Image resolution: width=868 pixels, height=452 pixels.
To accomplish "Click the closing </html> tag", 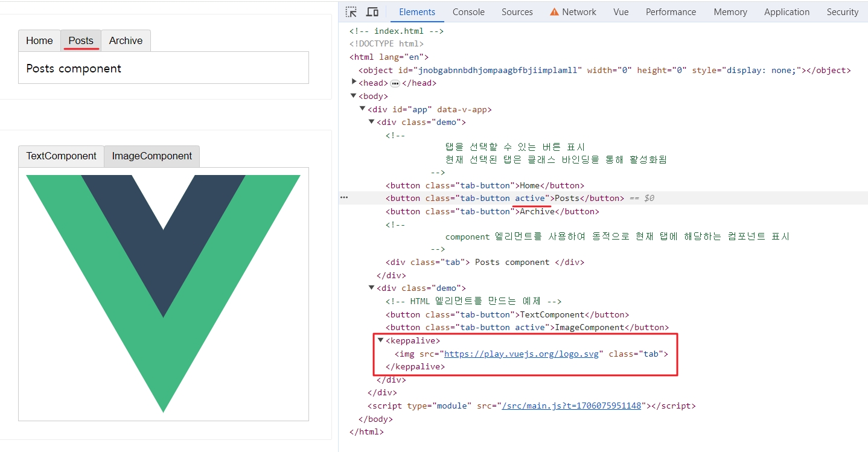I will pos(366,432).
